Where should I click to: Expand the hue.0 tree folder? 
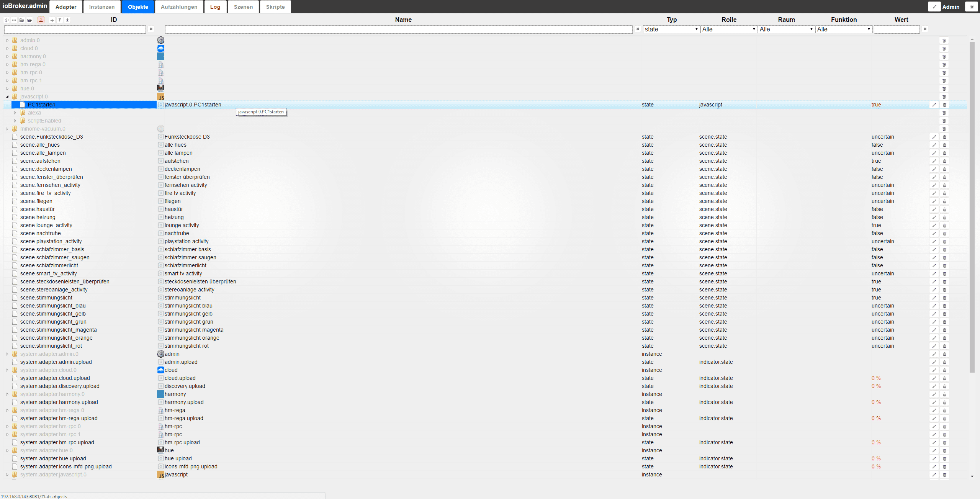[7, 88]
